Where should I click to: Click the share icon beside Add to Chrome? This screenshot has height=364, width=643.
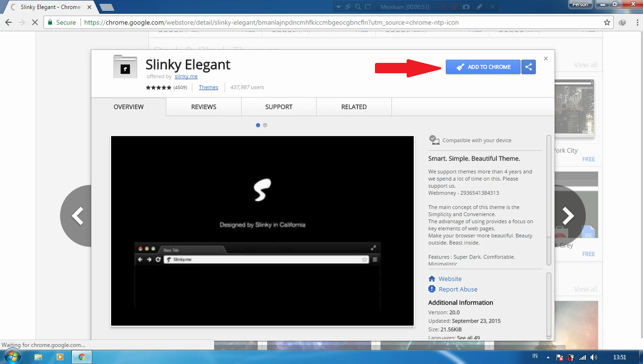pyautogui.click(x=529, y=67)
